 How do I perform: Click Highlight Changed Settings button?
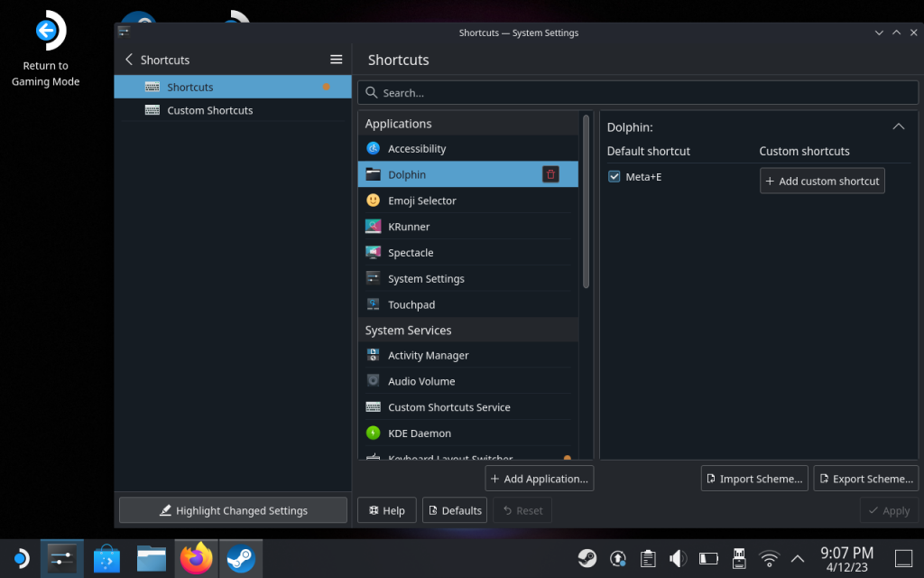[x=233, y=510]
